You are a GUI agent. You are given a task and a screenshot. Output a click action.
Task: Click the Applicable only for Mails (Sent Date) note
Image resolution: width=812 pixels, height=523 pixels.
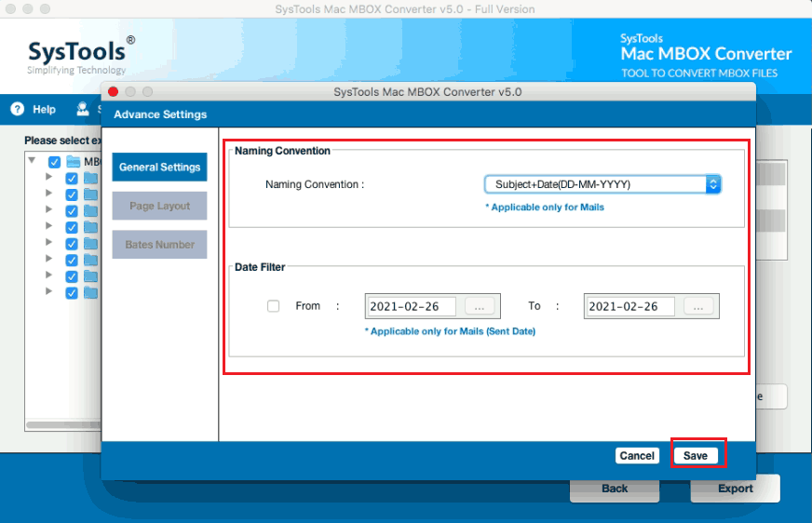[x=450, y=331]
